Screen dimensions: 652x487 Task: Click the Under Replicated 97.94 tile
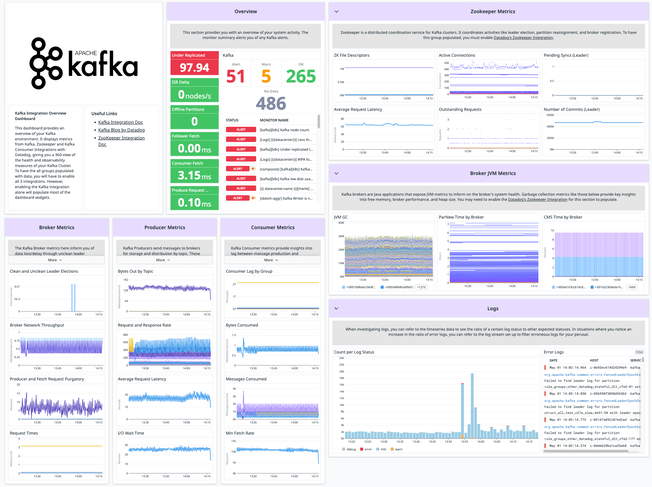[x=191, y=64]
